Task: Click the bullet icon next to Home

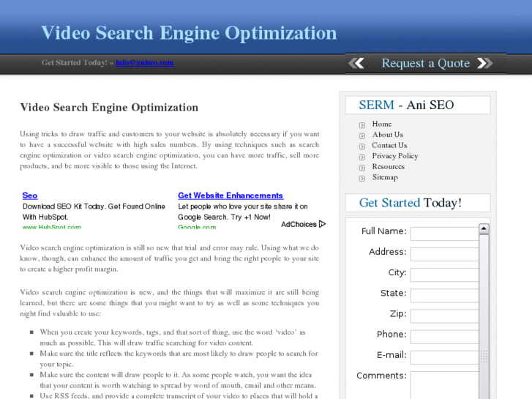Action: point(362,125)
